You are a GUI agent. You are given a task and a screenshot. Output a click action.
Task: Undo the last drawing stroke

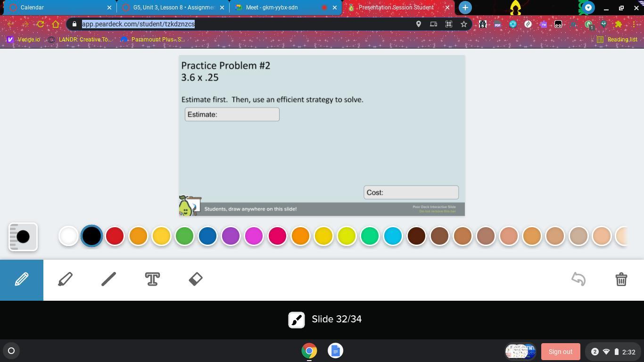(x=578, y=279)
